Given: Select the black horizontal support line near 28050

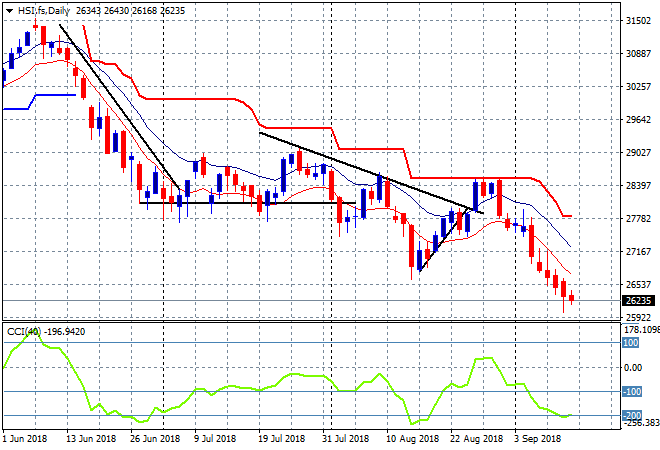Looking at the screenshot, I should (248, 203).
